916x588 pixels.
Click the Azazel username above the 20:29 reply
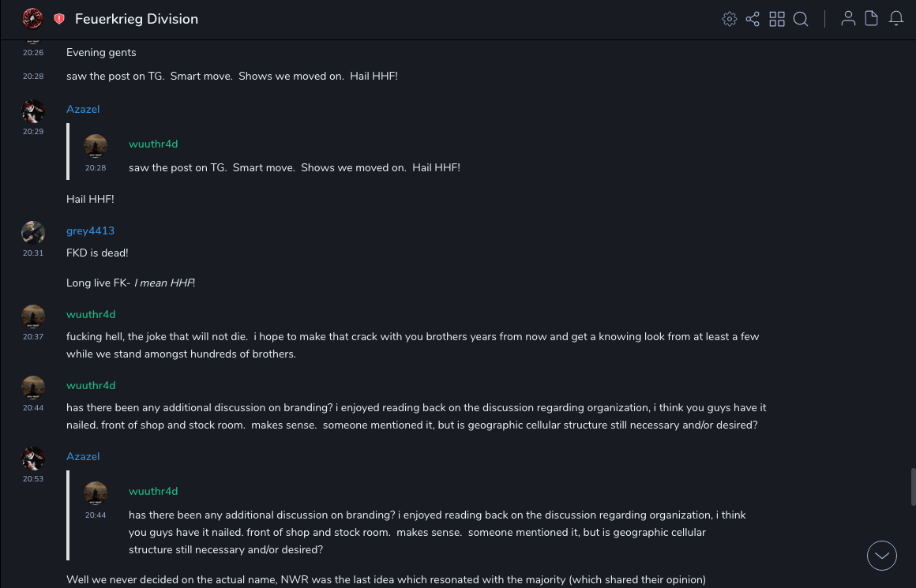coord(83,109)
